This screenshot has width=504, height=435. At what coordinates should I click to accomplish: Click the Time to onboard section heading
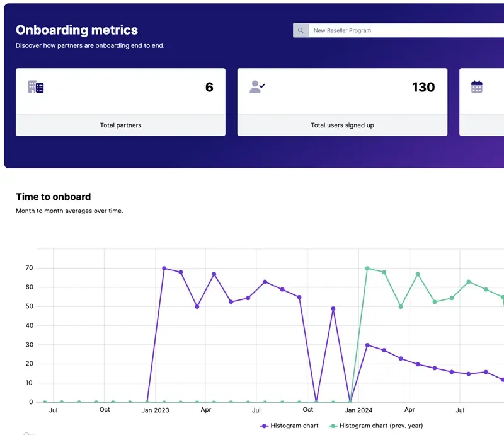pos(53,197)
